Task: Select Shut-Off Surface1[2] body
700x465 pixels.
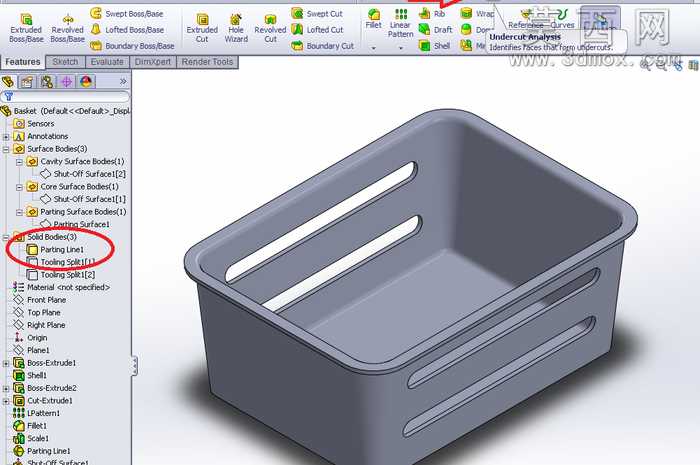Action: pos(83,174)
